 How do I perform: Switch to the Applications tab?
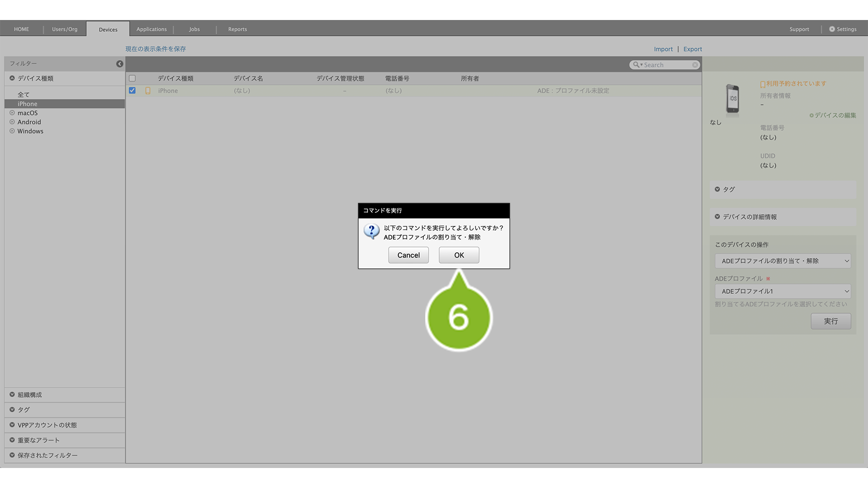coord(151,29)
